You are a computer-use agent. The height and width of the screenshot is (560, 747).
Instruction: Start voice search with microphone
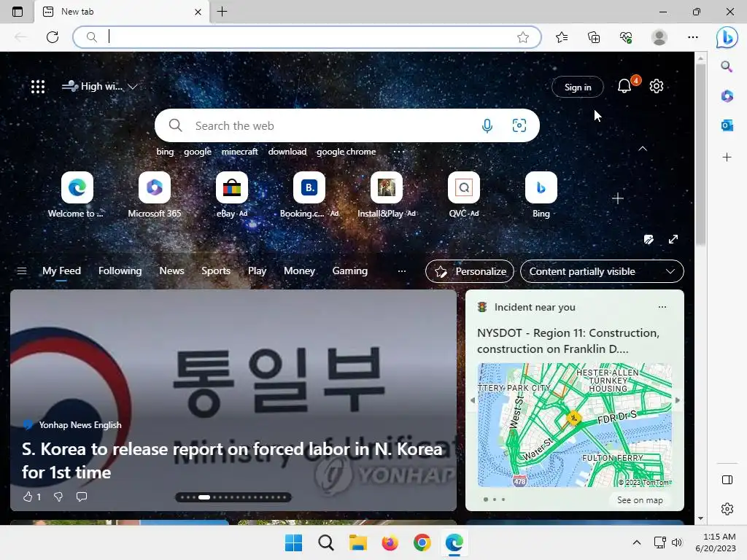coord(487,125)
